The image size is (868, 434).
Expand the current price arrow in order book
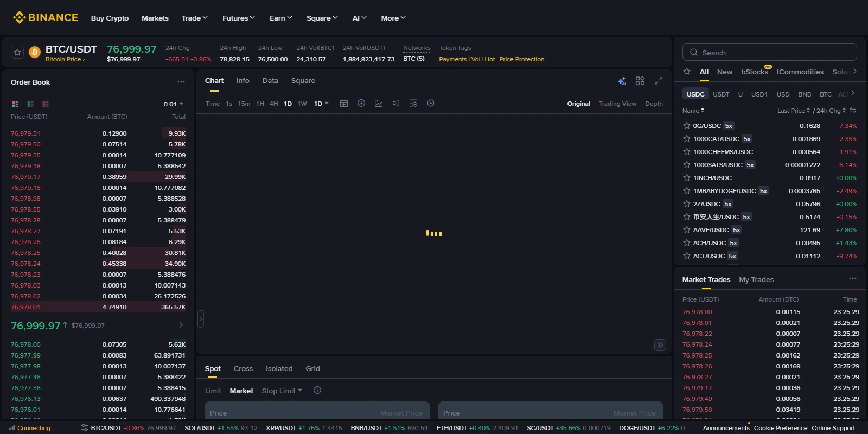[181, 325]
